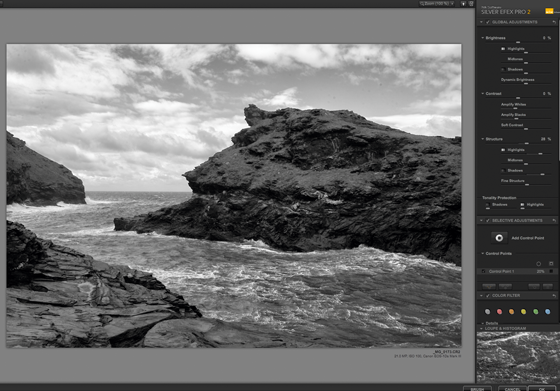Viewport: 560px width, 391px height.
Task: Click the Control Point 1 row label
Action: (501, 271)
